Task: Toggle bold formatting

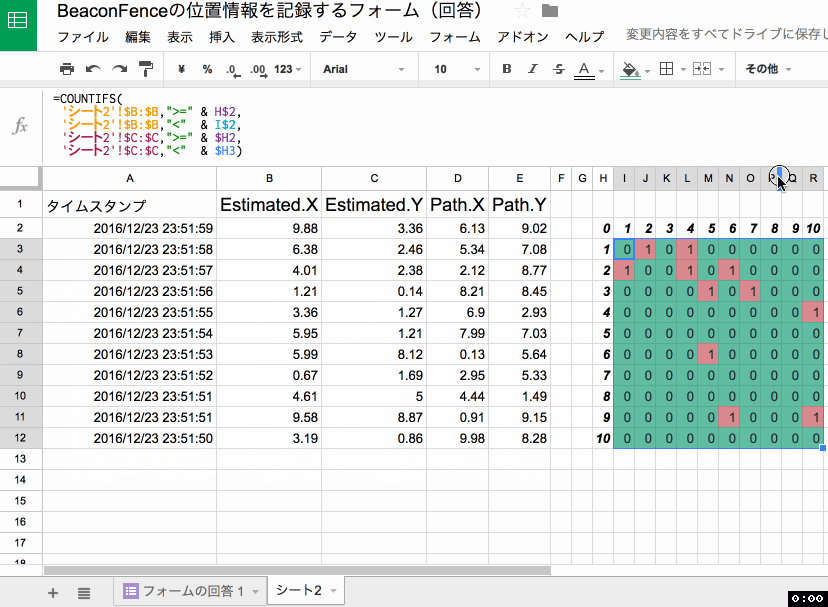Action: pyautogui.click(x=506, y=69)
